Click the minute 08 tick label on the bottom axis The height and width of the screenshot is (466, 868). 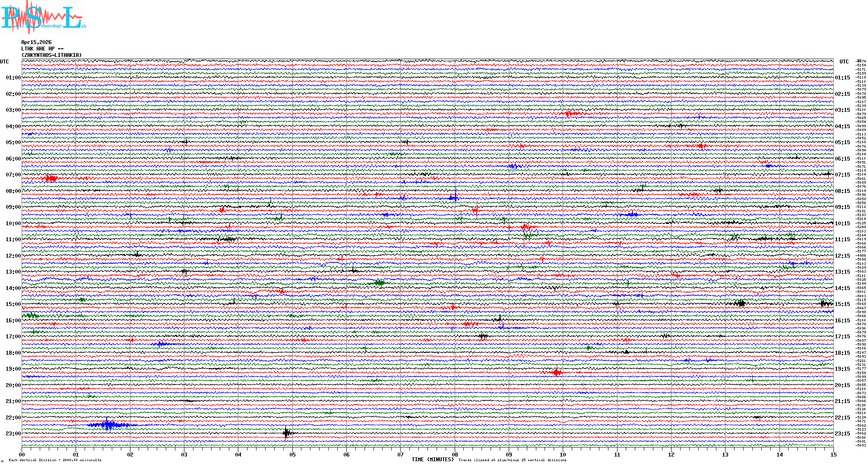pos(455,454)
